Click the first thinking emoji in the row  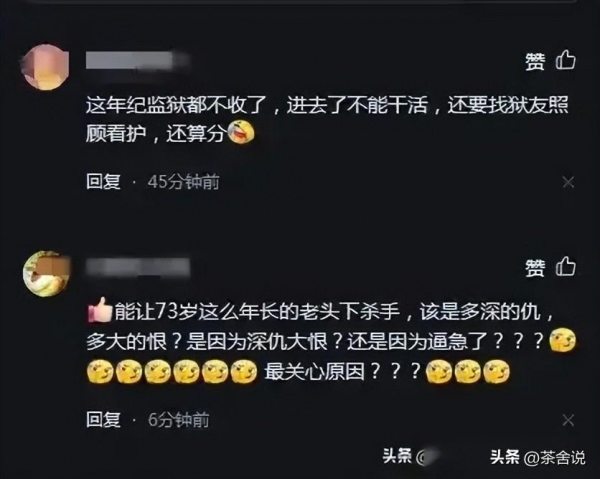[x=100, y=371]
